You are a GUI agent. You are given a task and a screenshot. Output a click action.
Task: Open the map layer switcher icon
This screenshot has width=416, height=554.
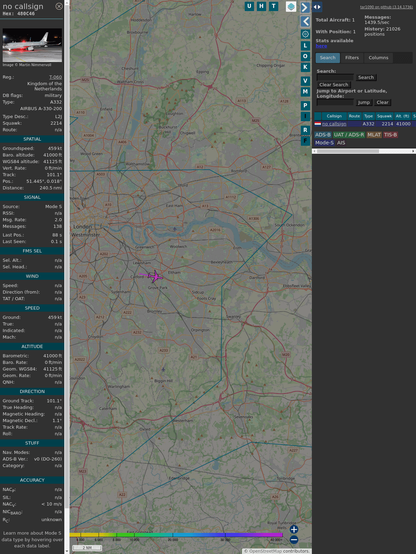(291, 6)
